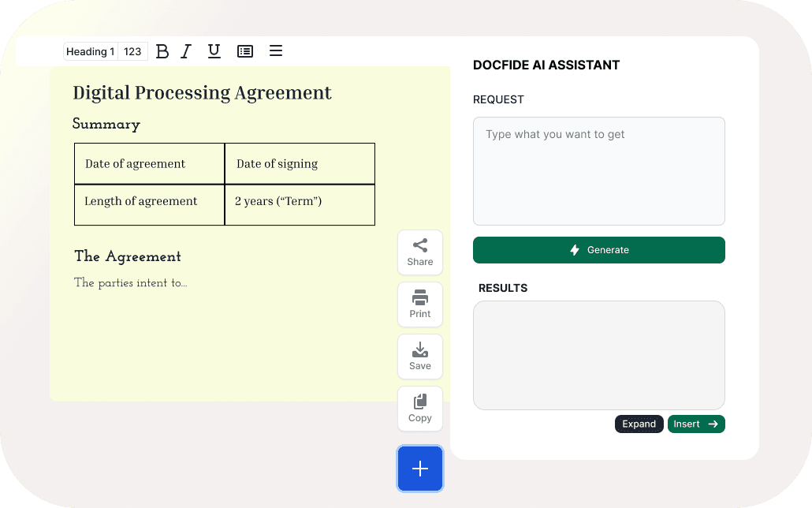Open the line alignment options
The image size is (812, 508).
tap(275, 51)
